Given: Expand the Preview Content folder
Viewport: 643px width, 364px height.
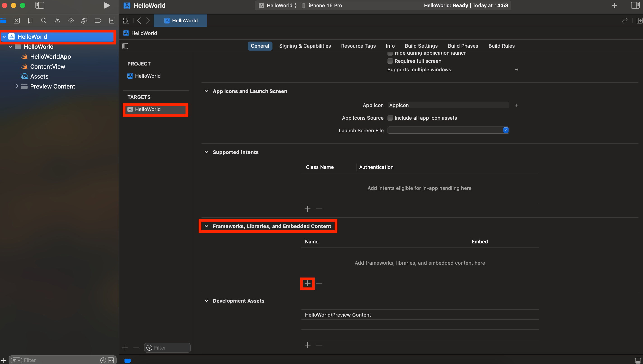Looking at the screenshot, I should tap(17, 86).
